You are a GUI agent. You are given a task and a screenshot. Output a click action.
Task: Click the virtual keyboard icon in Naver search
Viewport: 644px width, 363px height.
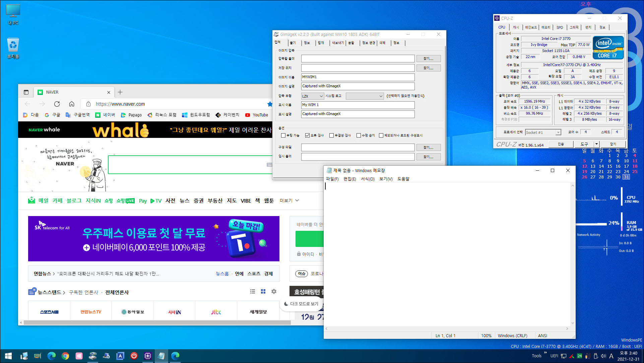269,165
